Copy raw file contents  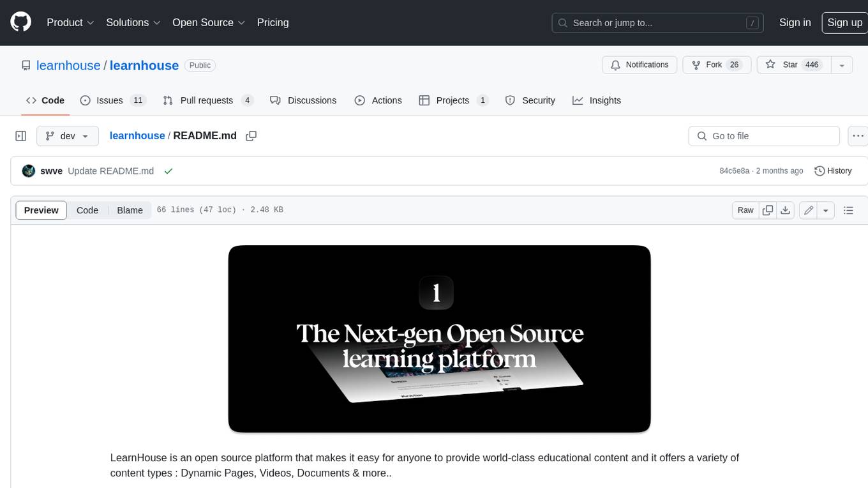(768, 210)
